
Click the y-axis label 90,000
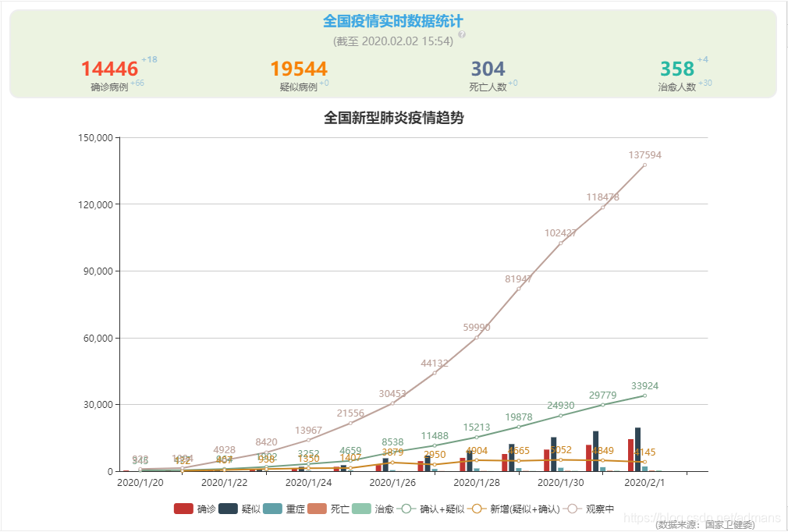coord(98,271)
